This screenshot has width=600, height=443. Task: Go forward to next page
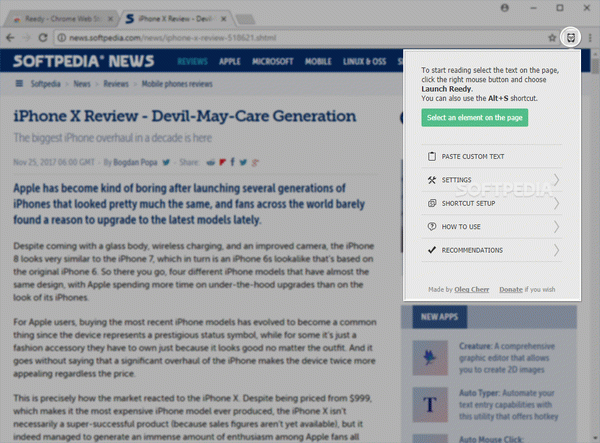pyautogui.click(x=26, y=37)
